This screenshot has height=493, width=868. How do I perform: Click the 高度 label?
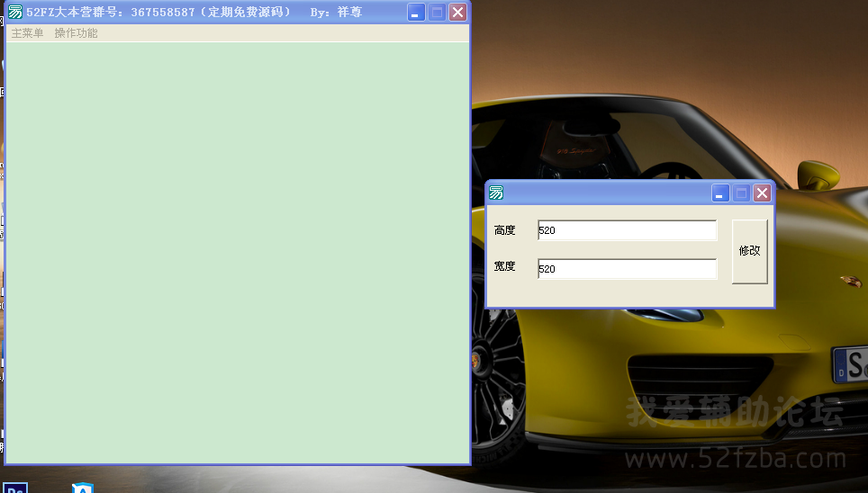[x=505, y=231]
